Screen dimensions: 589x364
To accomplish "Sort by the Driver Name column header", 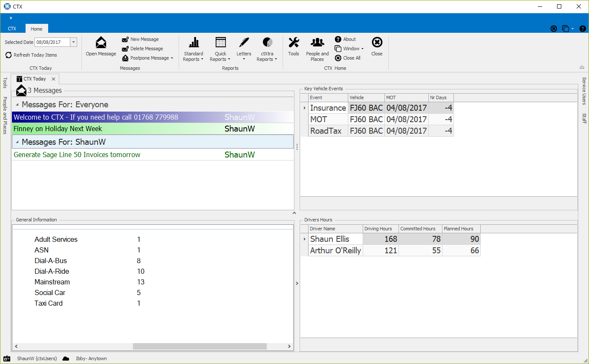I will [x=335, y=229].
